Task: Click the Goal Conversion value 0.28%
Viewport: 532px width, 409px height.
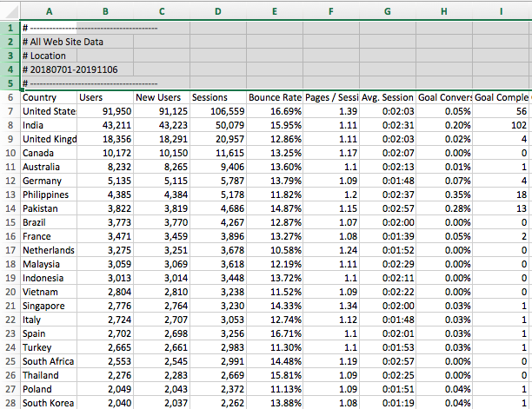Action: 444,208
